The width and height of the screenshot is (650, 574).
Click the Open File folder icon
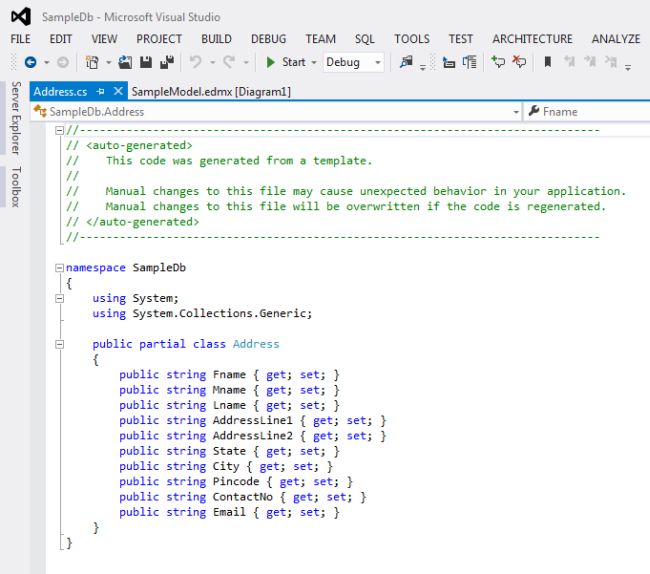(x=126, y=62)
